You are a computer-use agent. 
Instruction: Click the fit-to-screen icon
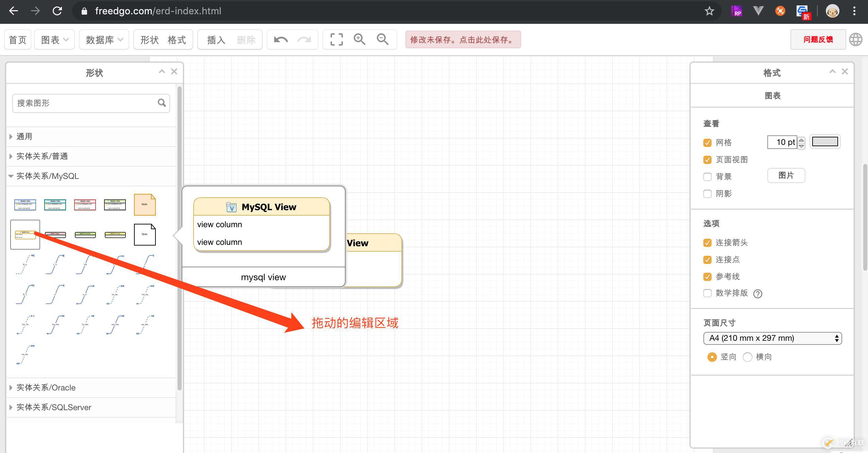coord(336,40)
